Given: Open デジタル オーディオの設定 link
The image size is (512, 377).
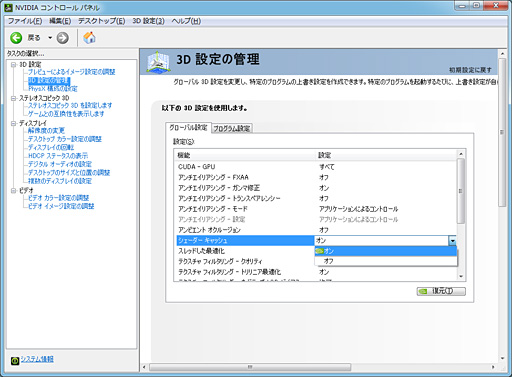Looking at the screenshot, I should point(60,164).
